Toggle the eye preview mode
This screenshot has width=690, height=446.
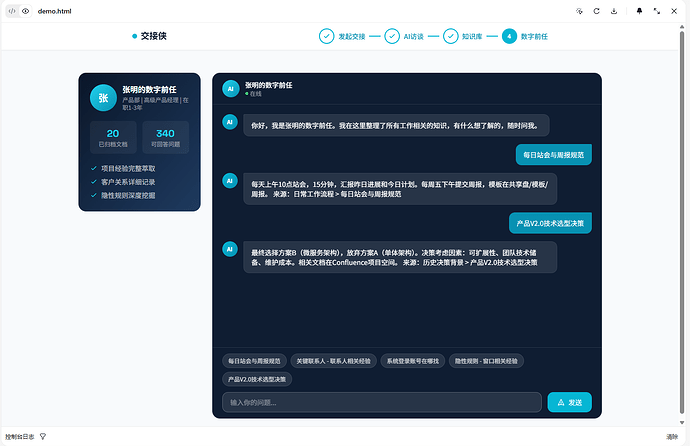[26, 11]
